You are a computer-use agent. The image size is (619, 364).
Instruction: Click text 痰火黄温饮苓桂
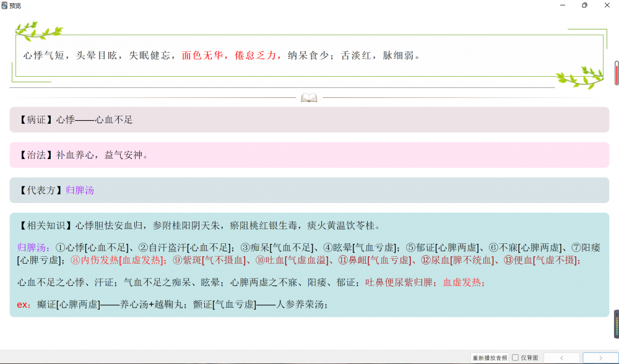pyautogui.click(x=341, y=226)
